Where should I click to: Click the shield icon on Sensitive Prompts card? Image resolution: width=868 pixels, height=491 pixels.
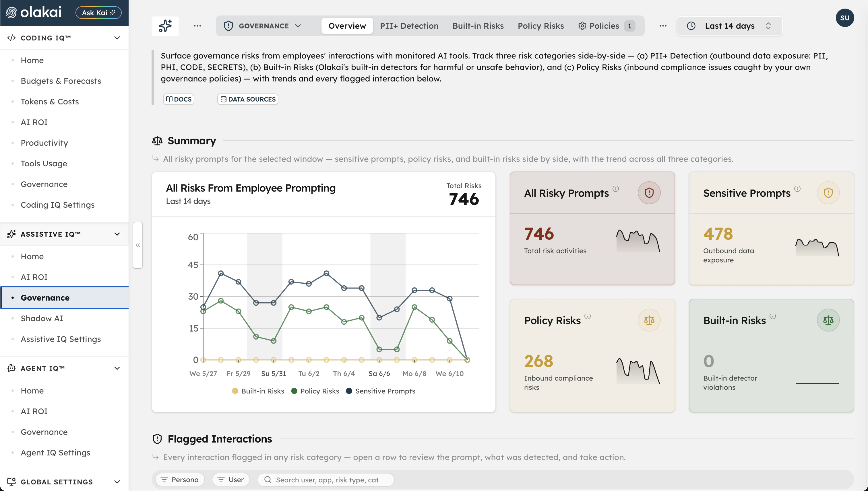[828, 193]
